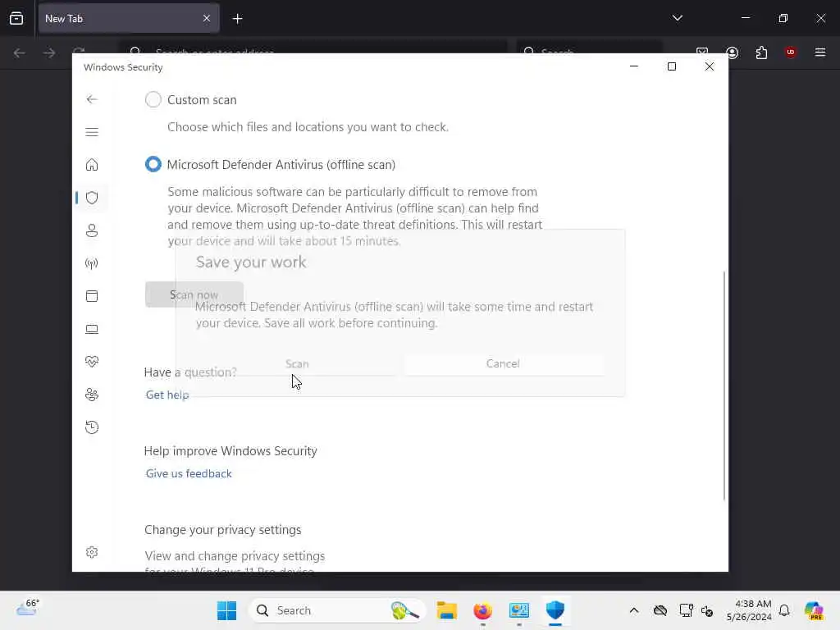Open the browser account profile icon

(x=733, y=52)
